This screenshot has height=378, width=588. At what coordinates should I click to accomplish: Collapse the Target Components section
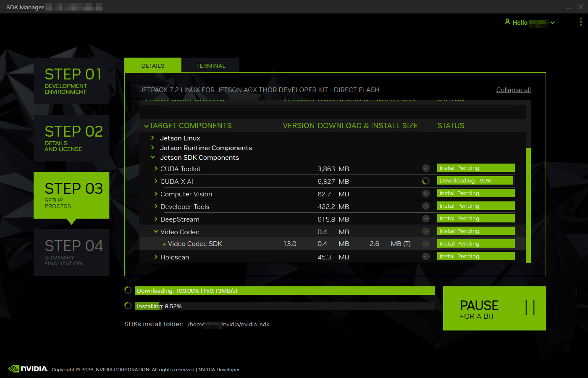(146, 126)
